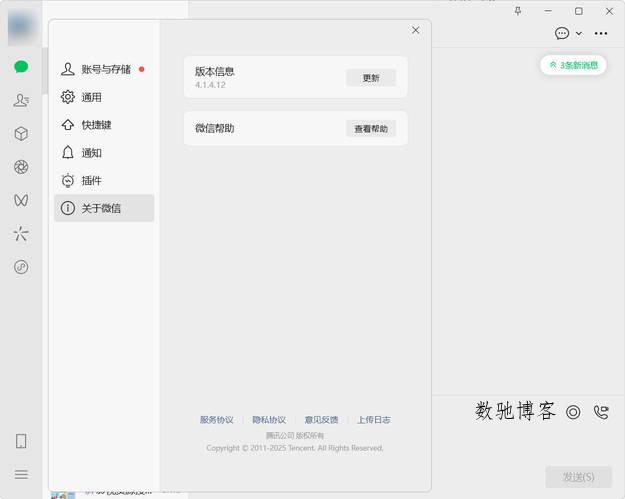Open the 上传日志 link
Screen dimensions: 625x499
tap(374, 420)
